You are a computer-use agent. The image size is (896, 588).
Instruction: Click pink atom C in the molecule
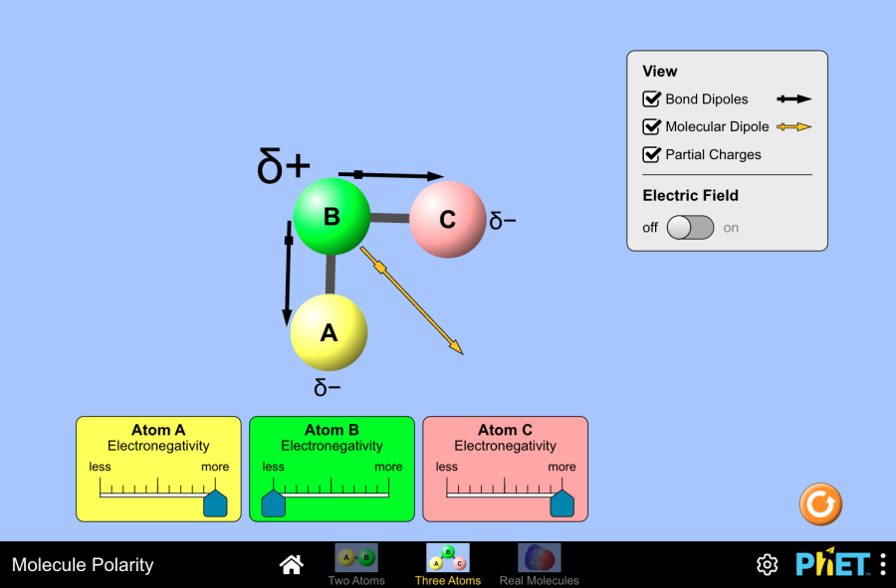pos(448,220)
